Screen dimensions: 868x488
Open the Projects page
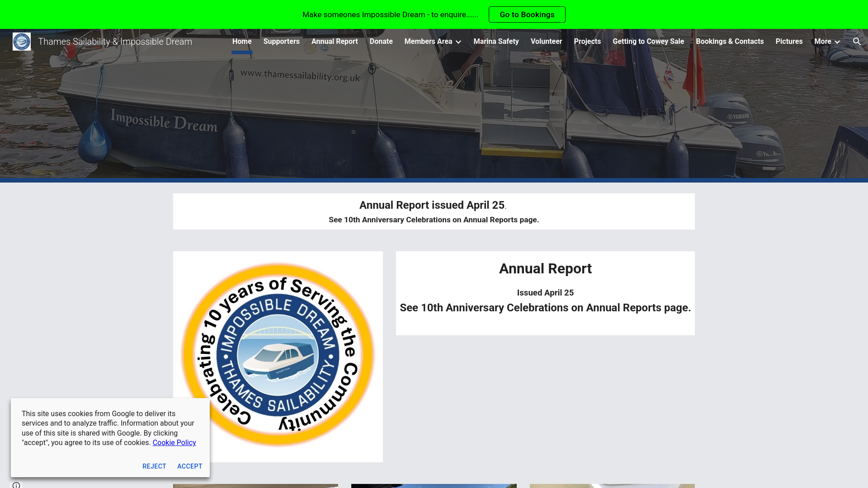tap(587, 42)
